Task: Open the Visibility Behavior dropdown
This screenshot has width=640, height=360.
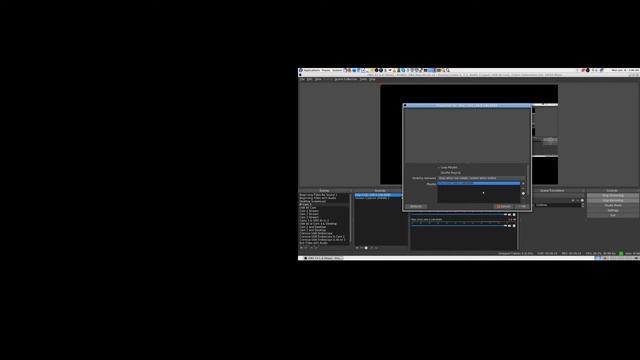Action: point(481,178)
